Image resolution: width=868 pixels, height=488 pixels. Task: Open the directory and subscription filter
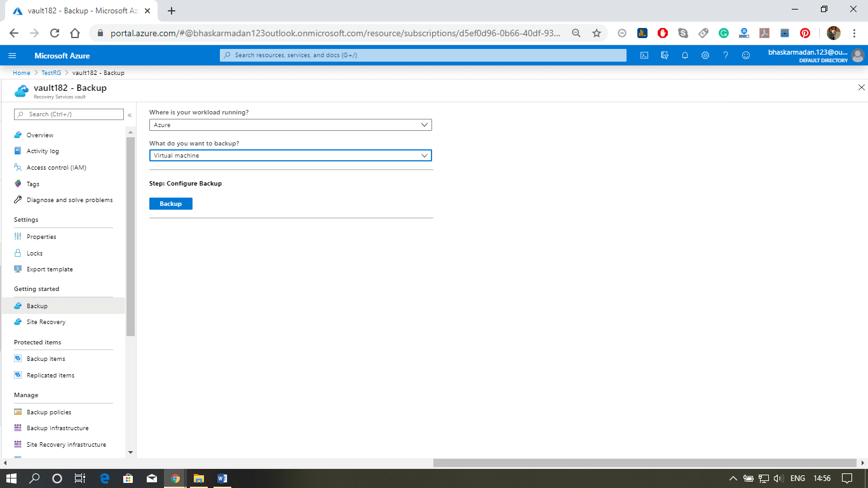[664, 55]
